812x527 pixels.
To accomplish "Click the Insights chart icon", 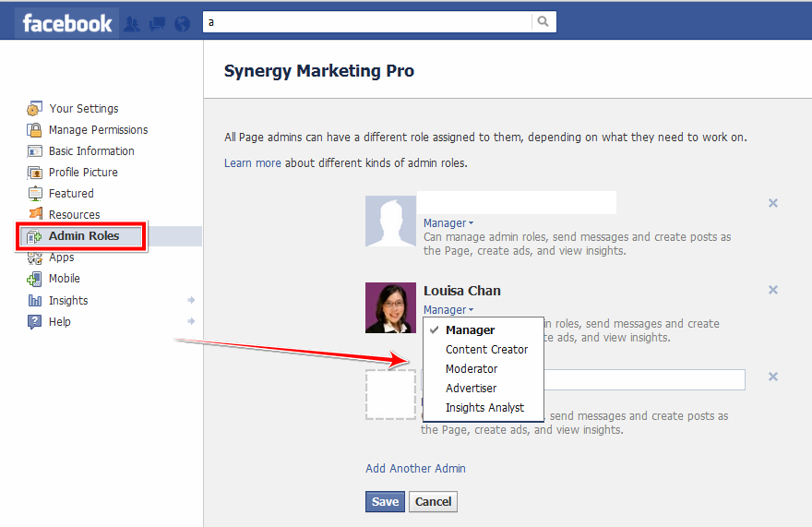I will 35,301.
